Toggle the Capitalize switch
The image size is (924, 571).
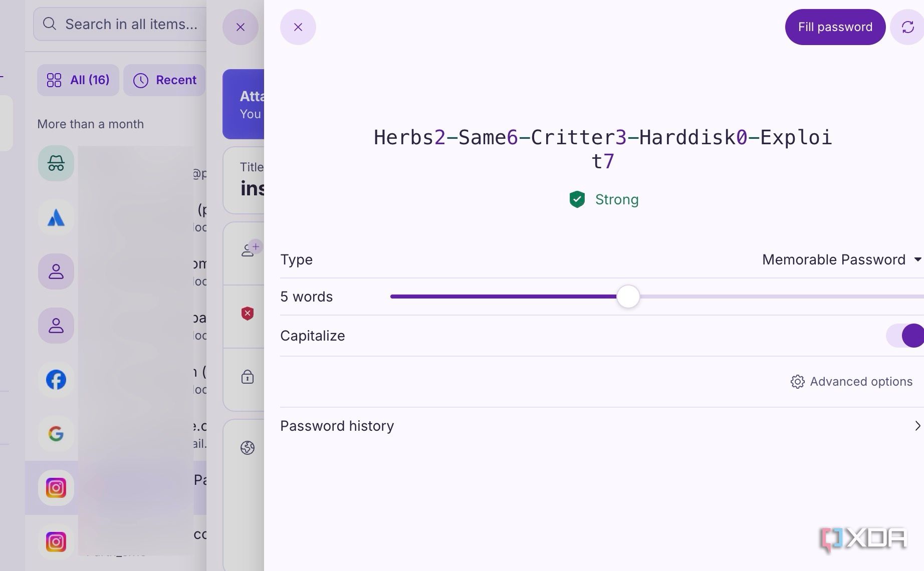[x=905, y=336]
